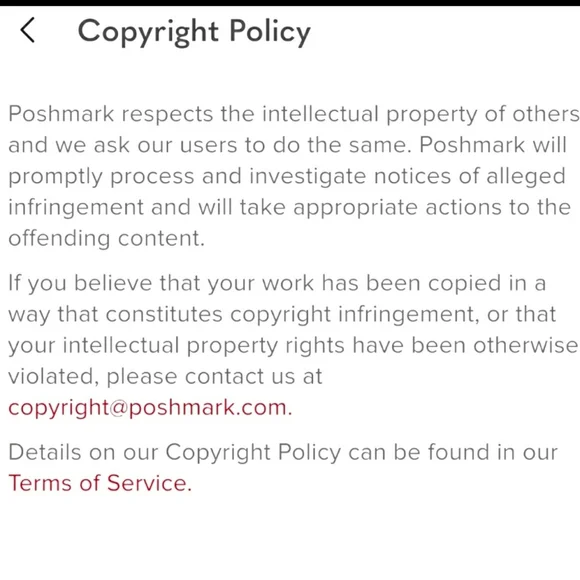The height and width of the screenshot is (580, 580).
Task: Click the text "violated, please contact us at"
Action: (165, 377)
